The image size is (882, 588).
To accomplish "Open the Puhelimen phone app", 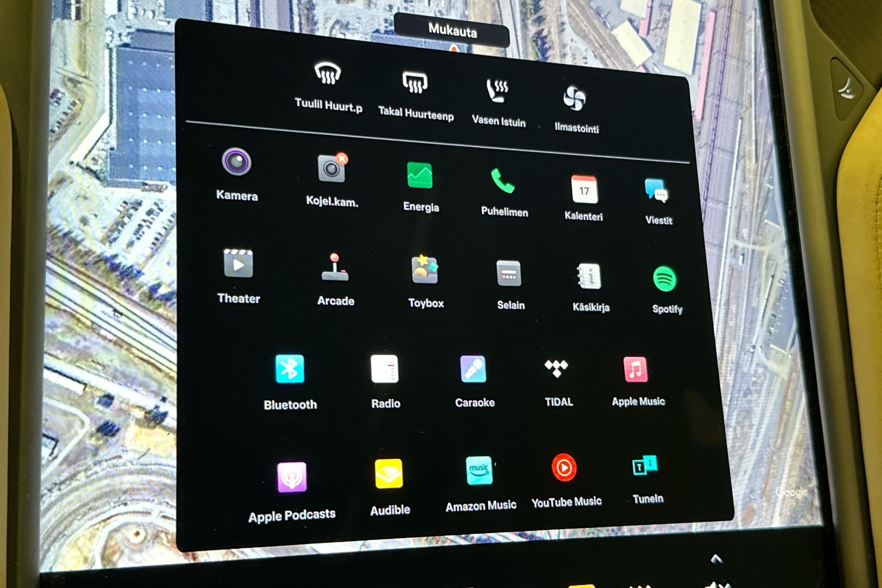I will tap(504, 192).
